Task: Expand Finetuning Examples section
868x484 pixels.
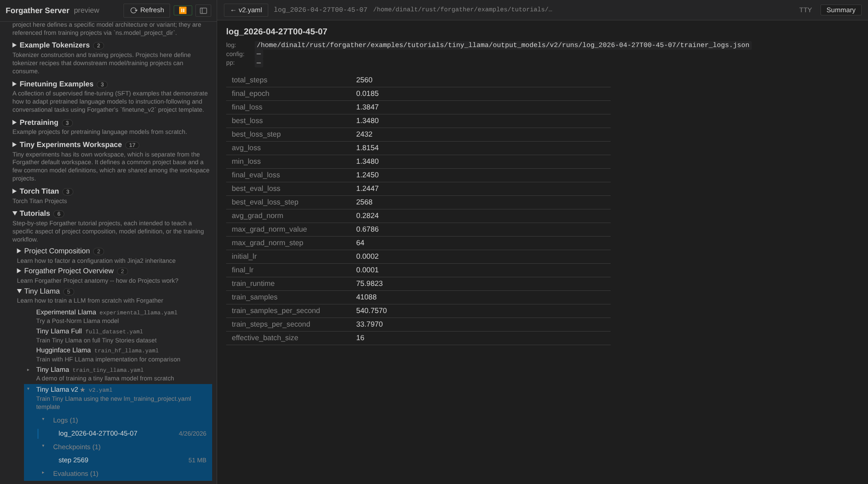Action: coord(14,84)
